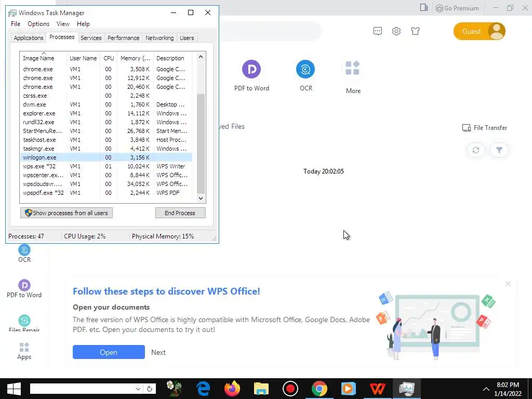Select the csrss.exe process row

coord(106,96)
